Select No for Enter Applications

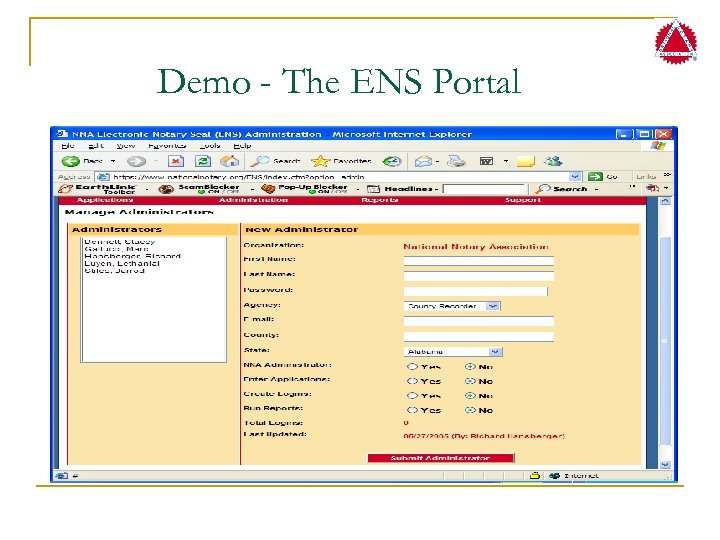pos(470,381)
